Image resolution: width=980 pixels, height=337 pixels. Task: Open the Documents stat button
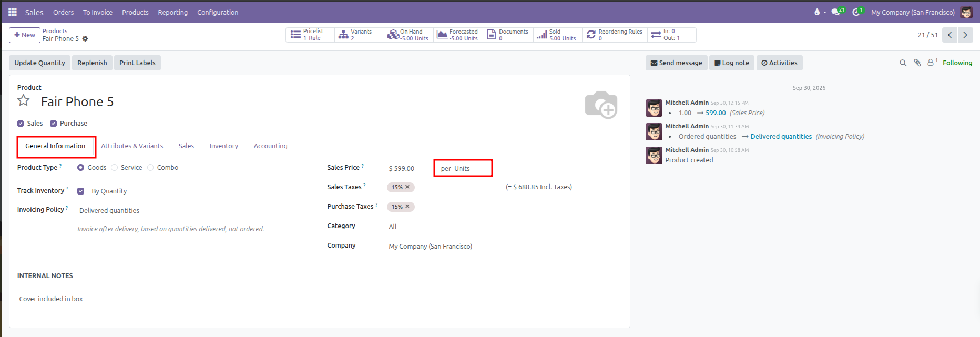(x=507, y=35)
